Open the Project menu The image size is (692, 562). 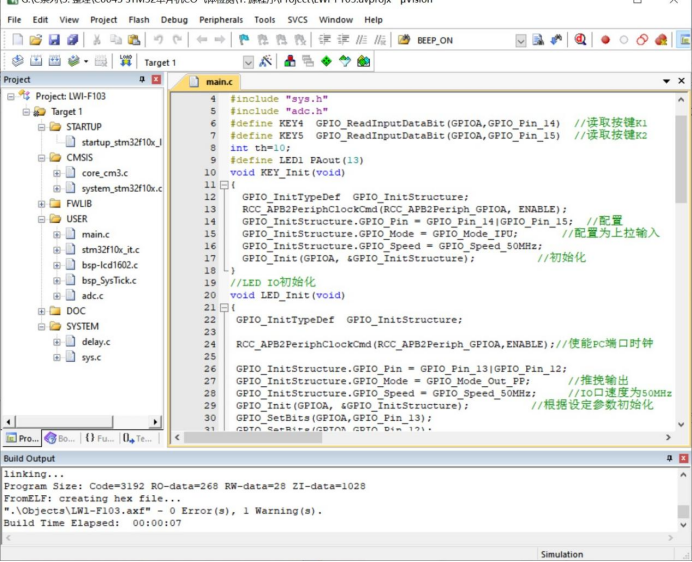tap(104, 20)
